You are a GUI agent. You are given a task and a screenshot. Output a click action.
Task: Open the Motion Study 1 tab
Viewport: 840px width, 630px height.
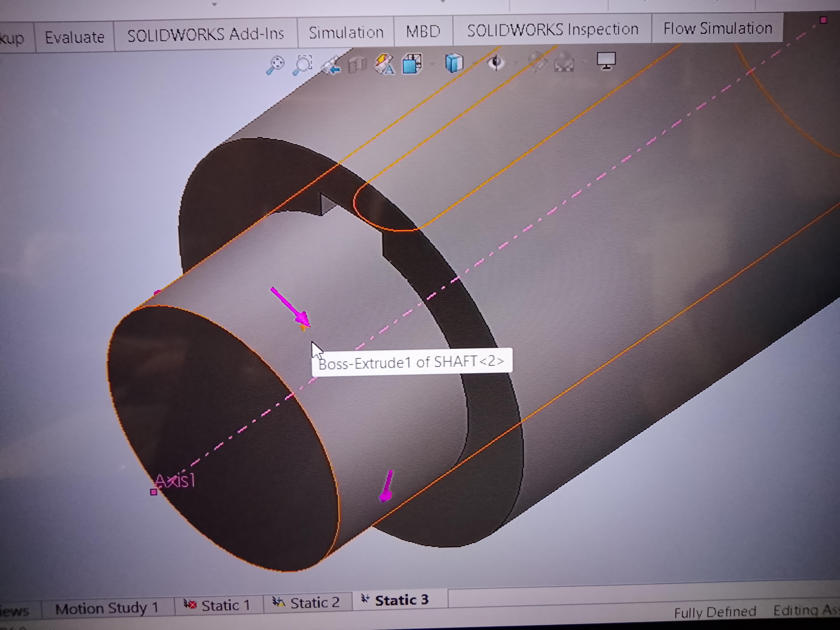tap(107, 608)
